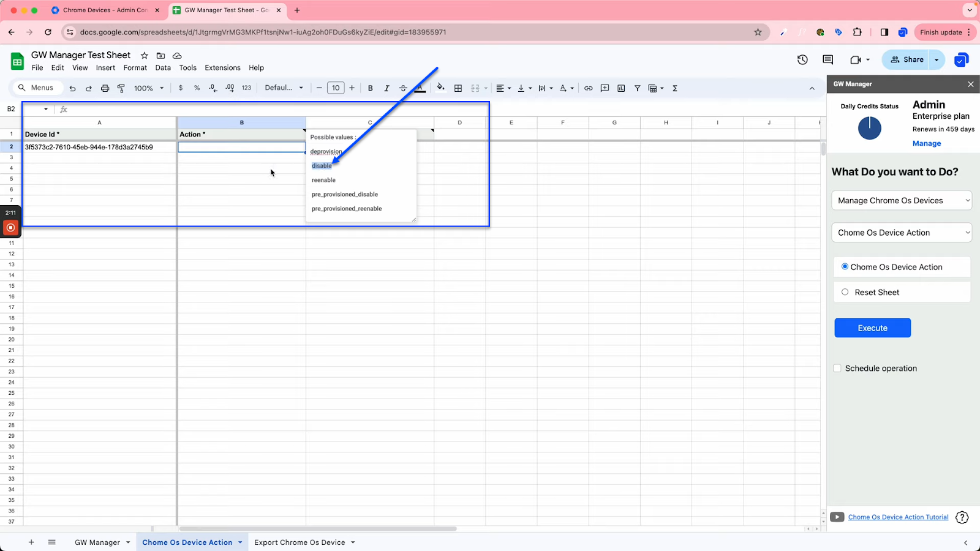Open the Chome Os Device Action sidebar dropdown

point(902,233)
